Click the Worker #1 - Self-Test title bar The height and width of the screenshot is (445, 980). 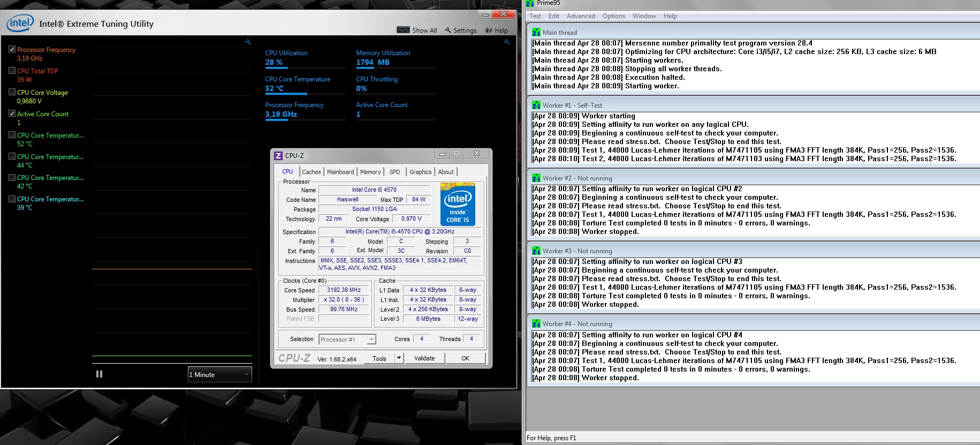pos(753,105)
